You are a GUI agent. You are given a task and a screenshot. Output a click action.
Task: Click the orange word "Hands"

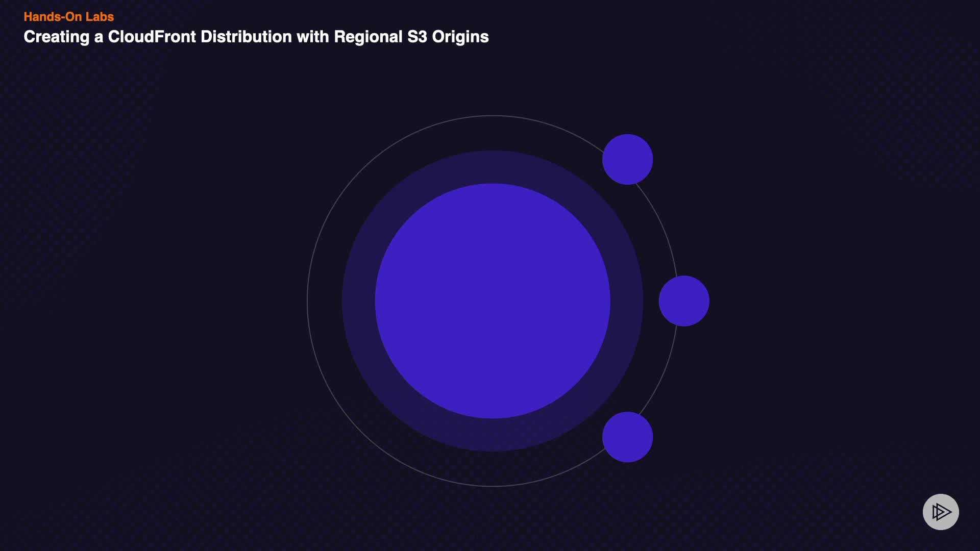click(42, 17)
